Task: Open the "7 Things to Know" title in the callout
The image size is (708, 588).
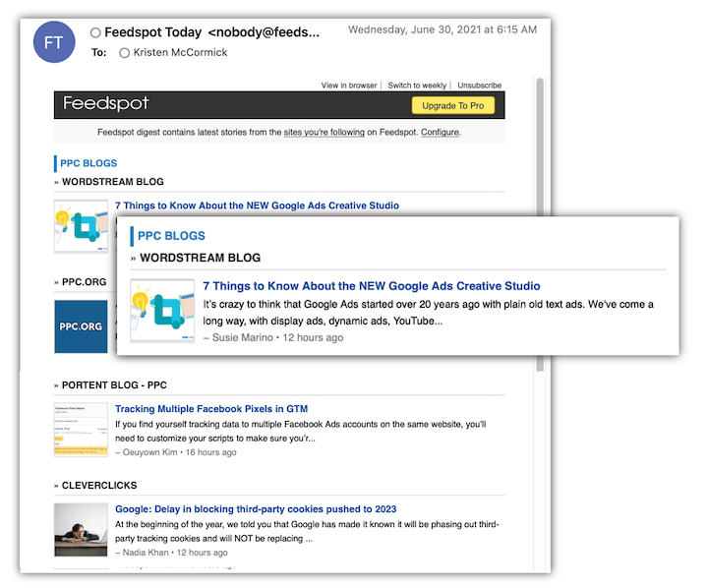Action: [x=371, y=286]
